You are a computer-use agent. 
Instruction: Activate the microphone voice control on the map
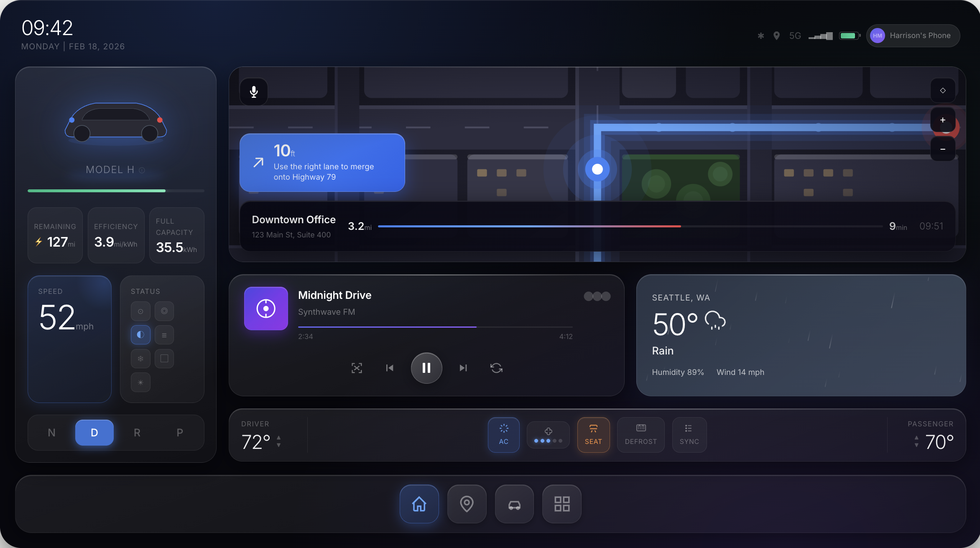click(x=254, y=91)
